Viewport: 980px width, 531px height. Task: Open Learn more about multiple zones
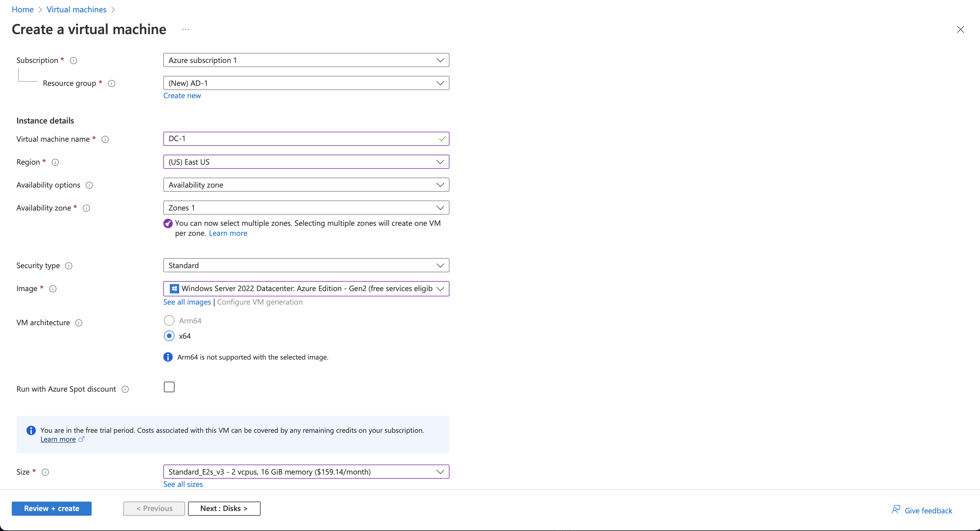(228, 233)
